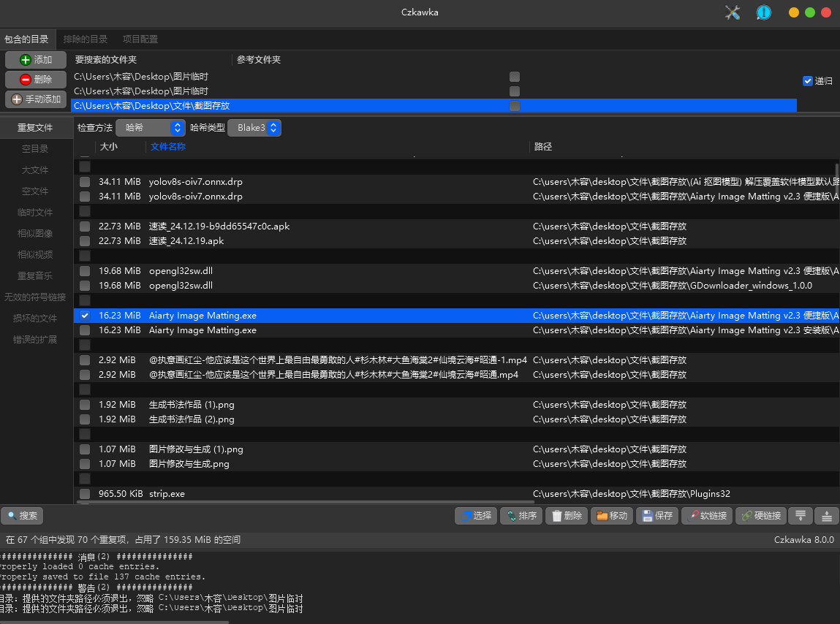Check the strip.exe file checkbox

(x=85, y=494)
